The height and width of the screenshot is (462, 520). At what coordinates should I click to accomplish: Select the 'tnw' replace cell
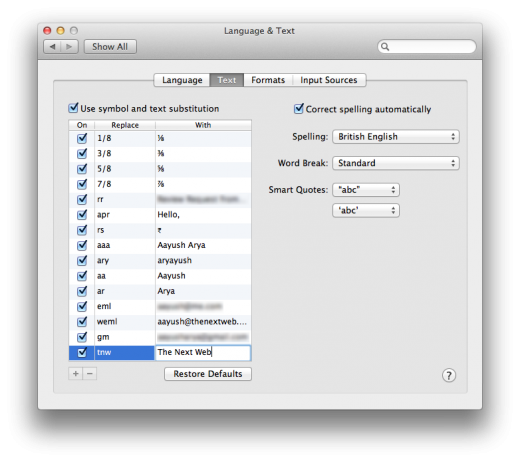click(125, 353)
